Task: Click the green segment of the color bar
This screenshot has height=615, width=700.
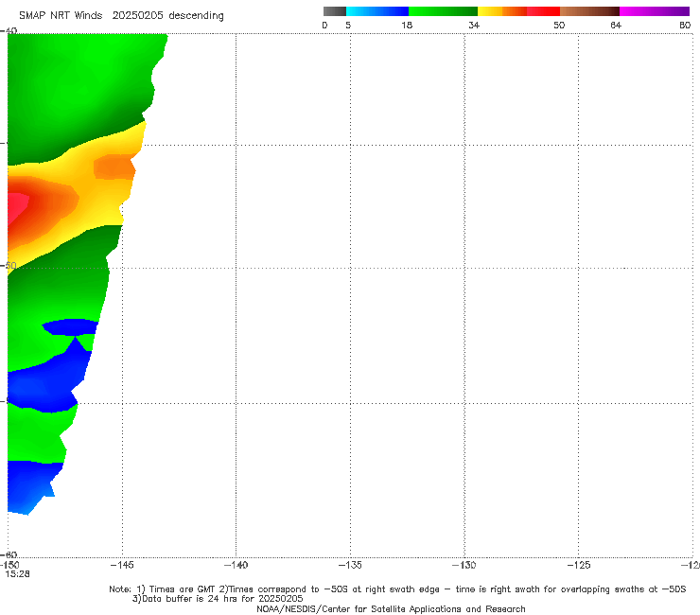Action: (443, 11)
